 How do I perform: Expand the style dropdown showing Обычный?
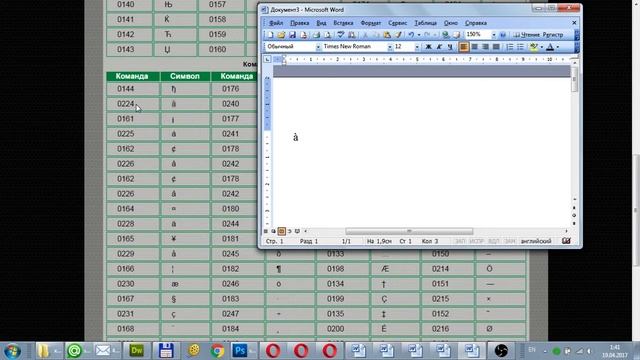(318, 47)
